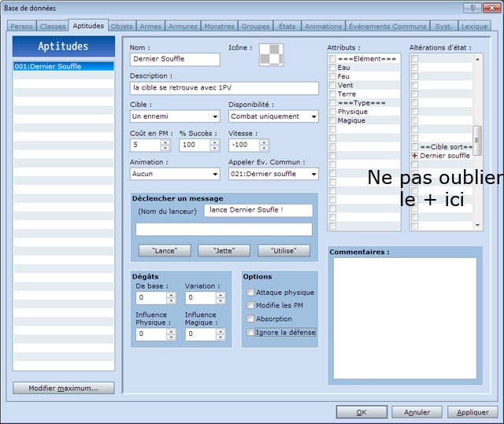Image resolution: width=504 pixels, height=424 pixels.
Task: Click the "Lance" message button
Action: coord(165,251)
